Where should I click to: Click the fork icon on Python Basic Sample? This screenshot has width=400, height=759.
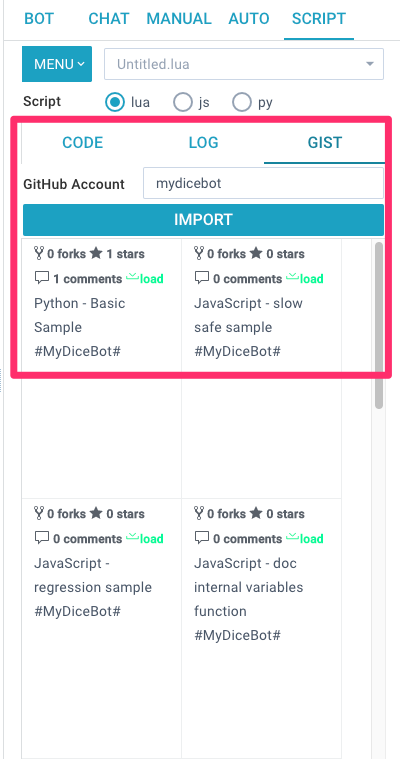[x=39, y=253]
